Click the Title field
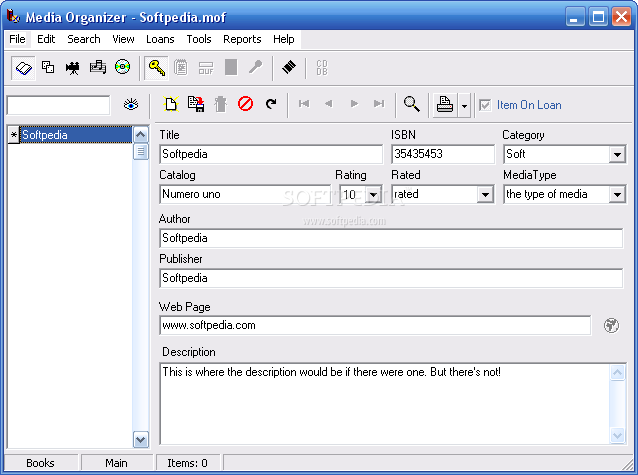The width and height of the screenshot is (638, 475). tap(271, 154)
